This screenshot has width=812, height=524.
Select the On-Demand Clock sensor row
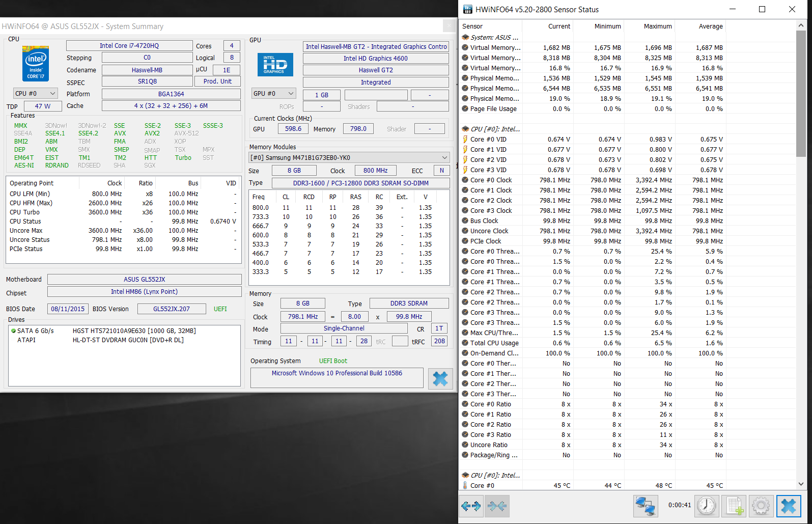pos(593,353)
